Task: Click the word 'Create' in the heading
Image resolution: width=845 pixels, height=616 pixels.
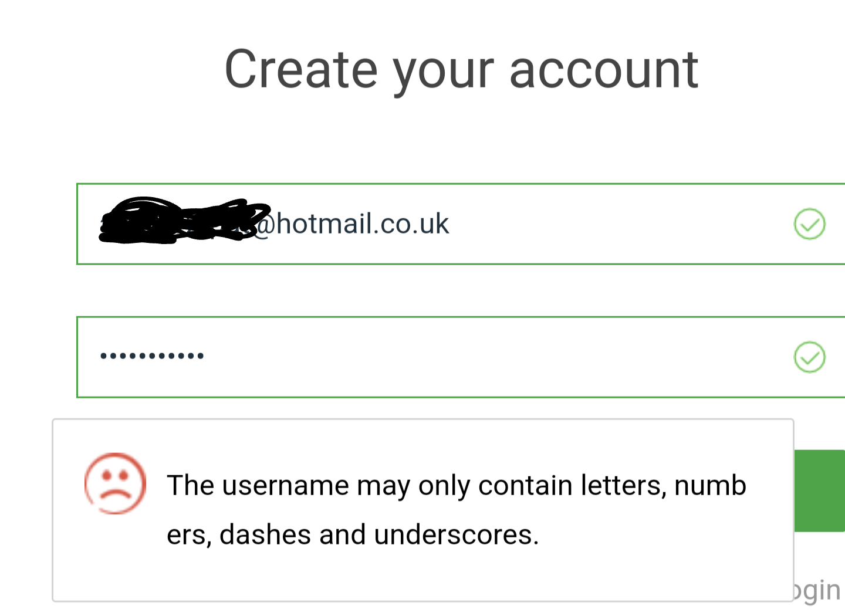Action: (300, 70)
